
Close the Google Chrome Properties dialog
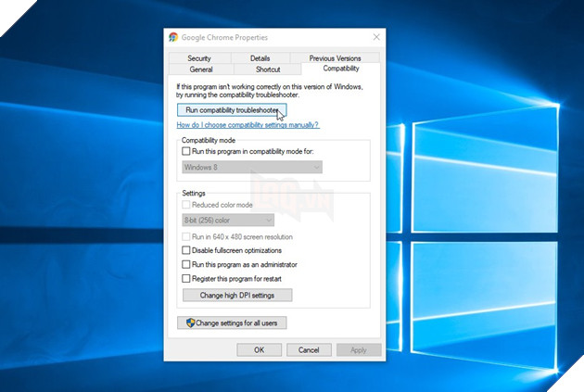click(376, 37)
